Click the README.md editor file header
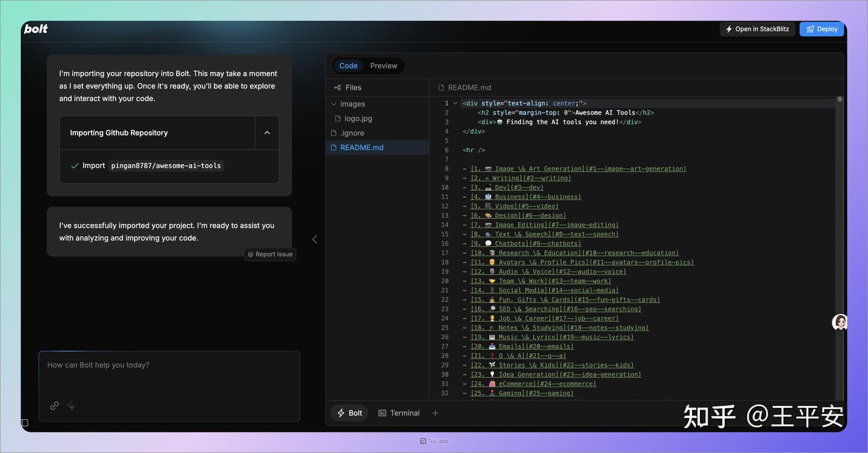Viewport: 868px width, 453px height. point(465,87)
